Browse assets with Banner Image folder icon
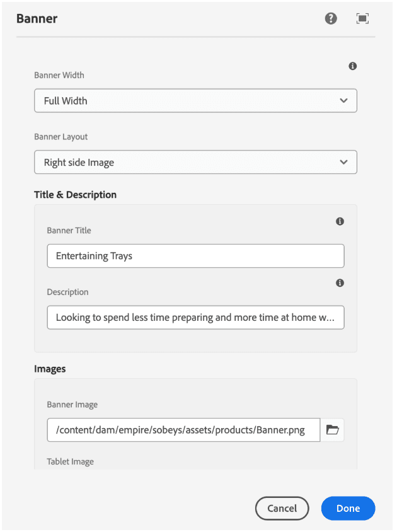The image size is (397, 532). (332, 430)
